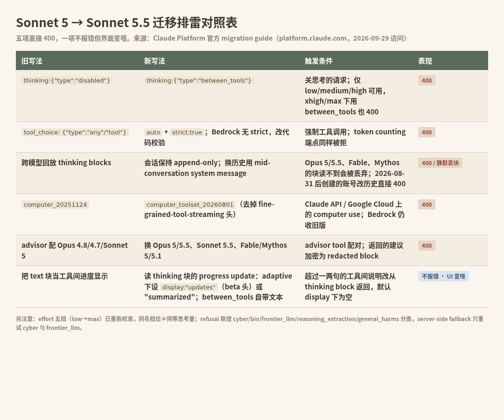Screen dimensions: 504x420
Task: Click the '旧写法' column header
Action: (32, 61)
